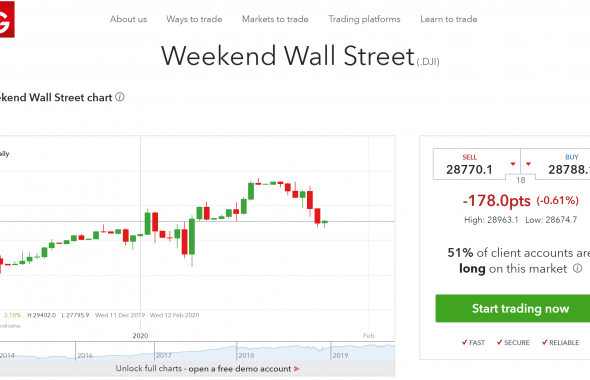590x380 pixels.
Task: Click the last green candlestick on chart
Action: point(325,222)
